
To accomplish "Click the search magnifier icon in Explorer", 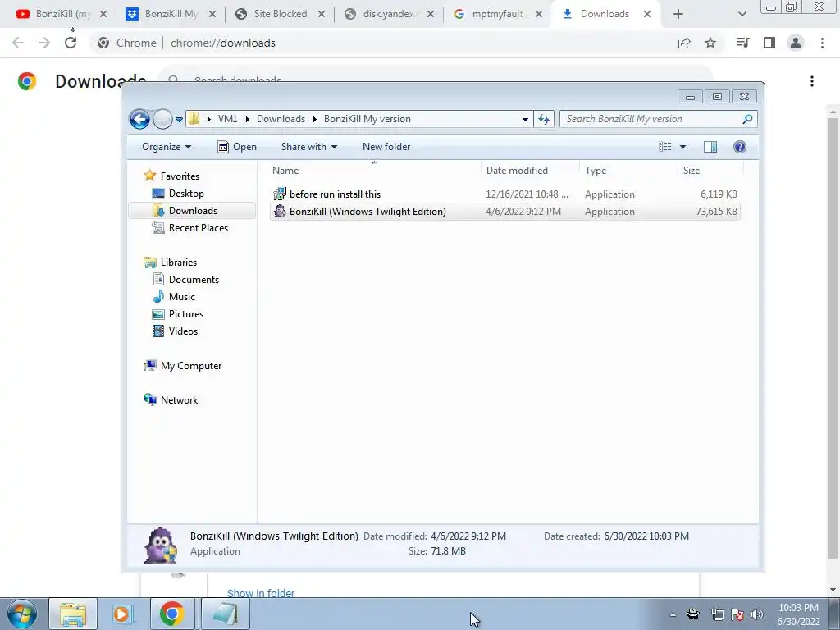I will [748, 119].
